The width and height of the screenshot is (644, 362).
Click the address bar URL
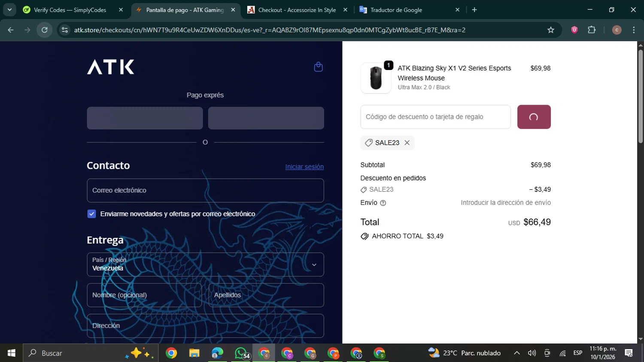pyautogui.click(x=270, y=30)
